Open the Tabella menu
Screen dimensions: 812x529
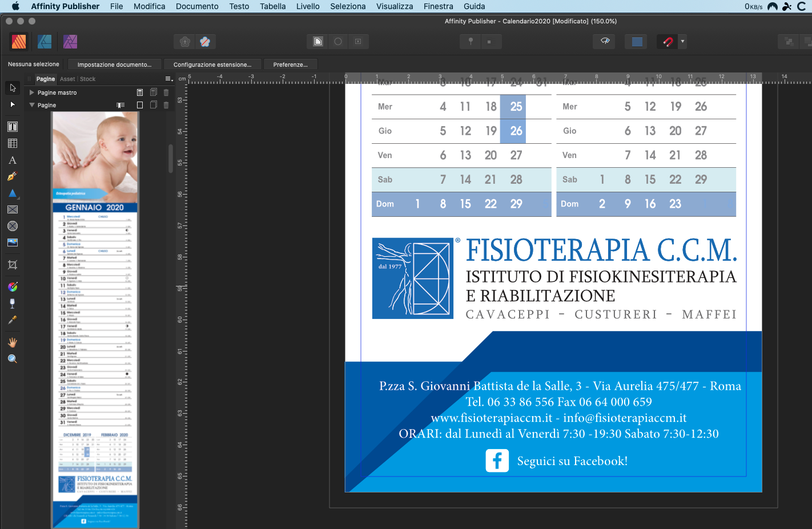[273, 6]
